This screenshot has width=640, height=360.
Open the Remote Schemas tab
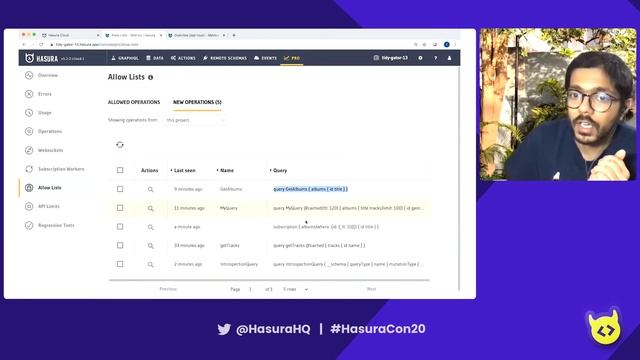(224, 58)
